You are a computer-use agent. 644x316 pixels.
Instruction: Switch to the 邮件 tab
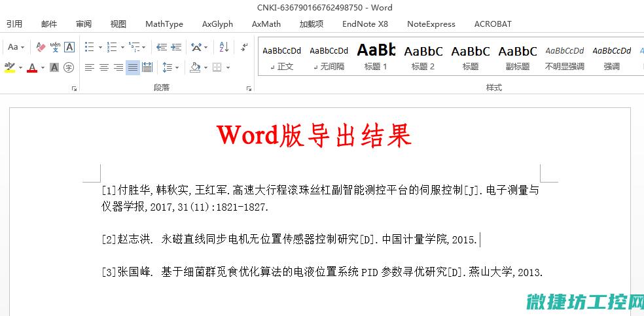click(x=49, y=24)
